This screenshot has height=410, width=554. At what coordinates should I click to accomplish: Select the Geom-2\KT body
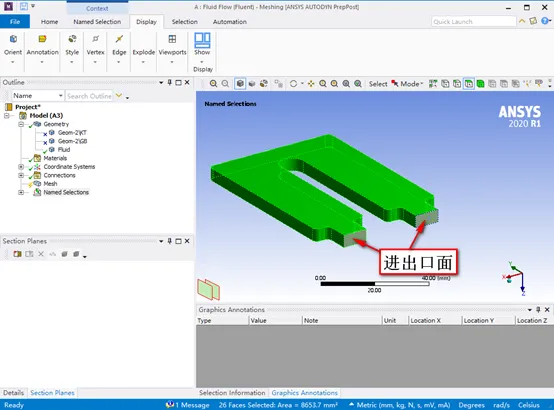[72, 133]
